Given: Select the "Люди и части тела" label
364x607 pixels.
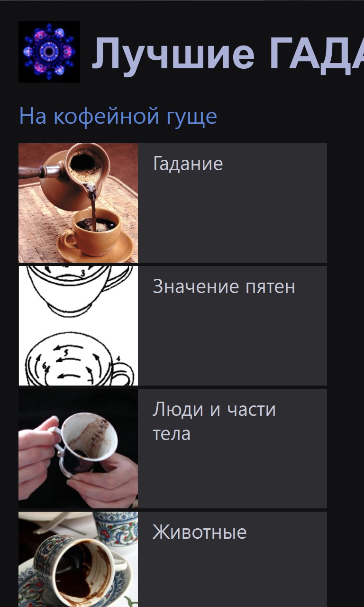Looking at the screenshot, I should pyautogui.click(x=214, y=421).
